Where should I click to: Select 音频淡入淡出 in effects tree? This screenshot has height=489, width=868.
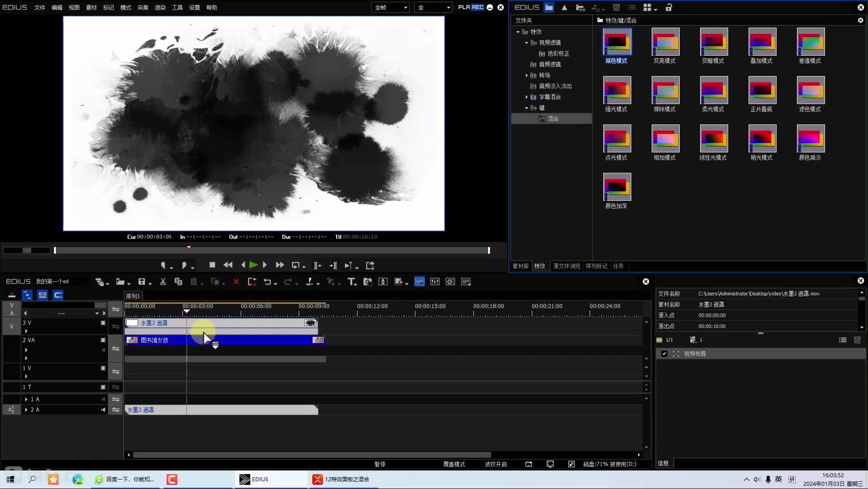pos(555,86)
